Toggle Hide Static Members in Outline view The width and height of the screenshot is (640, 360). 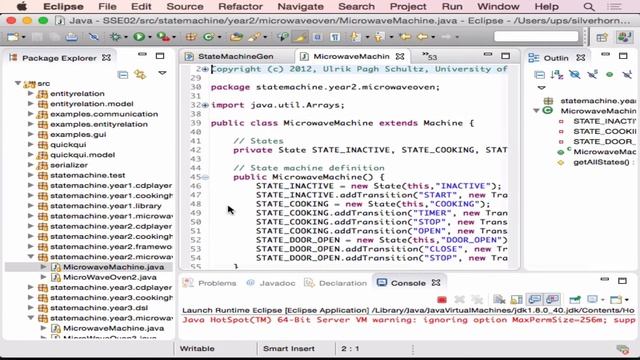592,75
